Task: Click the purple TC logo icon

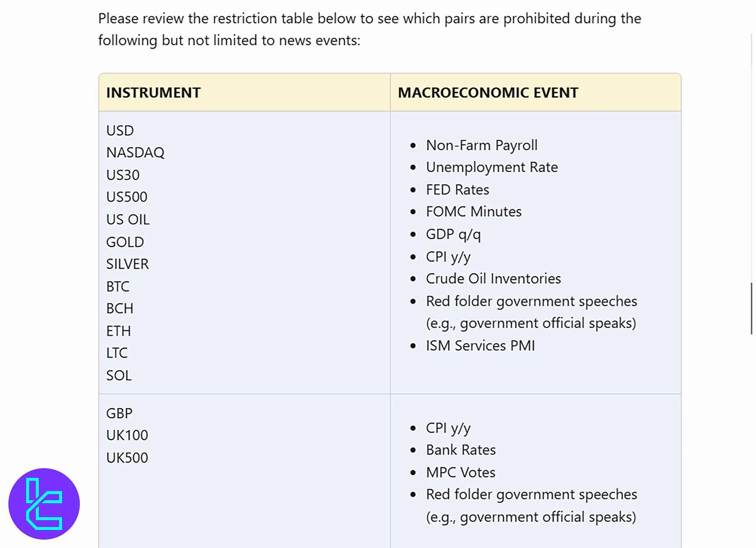Action: click(x=44, y=503)
